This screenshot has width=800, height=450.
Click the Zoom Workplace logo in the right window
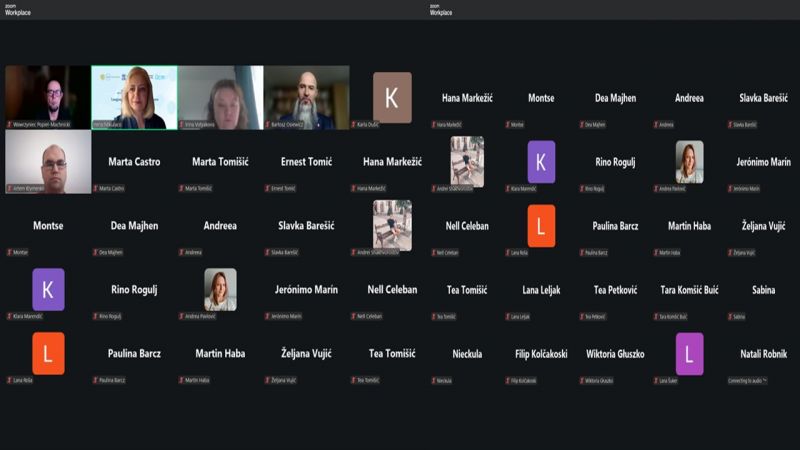pos(439,10)
